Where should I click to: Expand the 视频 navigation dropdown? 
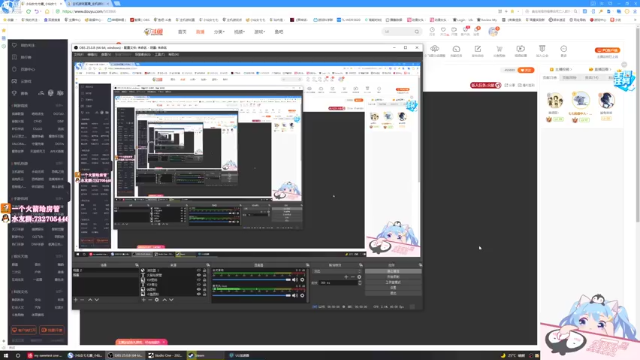(239, 32)
